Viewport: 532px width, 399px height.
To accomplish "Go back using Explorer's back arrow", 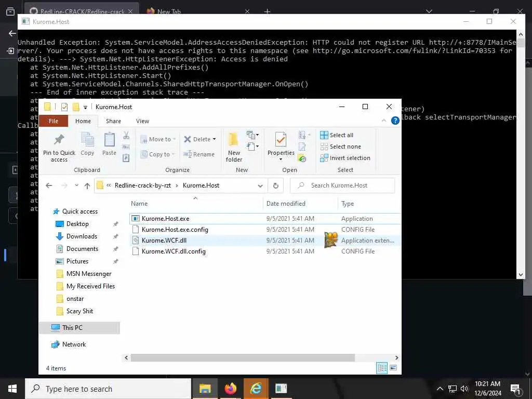I will click(49, 185).
